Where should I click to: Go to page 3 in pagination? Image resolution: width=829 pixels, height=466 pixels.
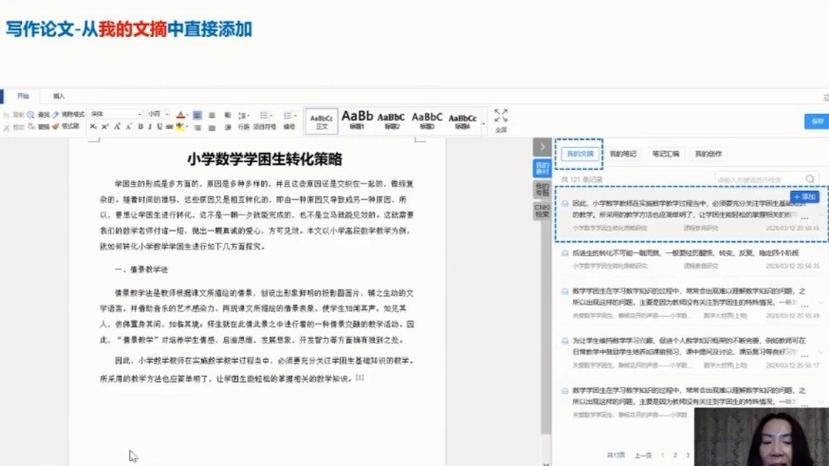point(688,455)
